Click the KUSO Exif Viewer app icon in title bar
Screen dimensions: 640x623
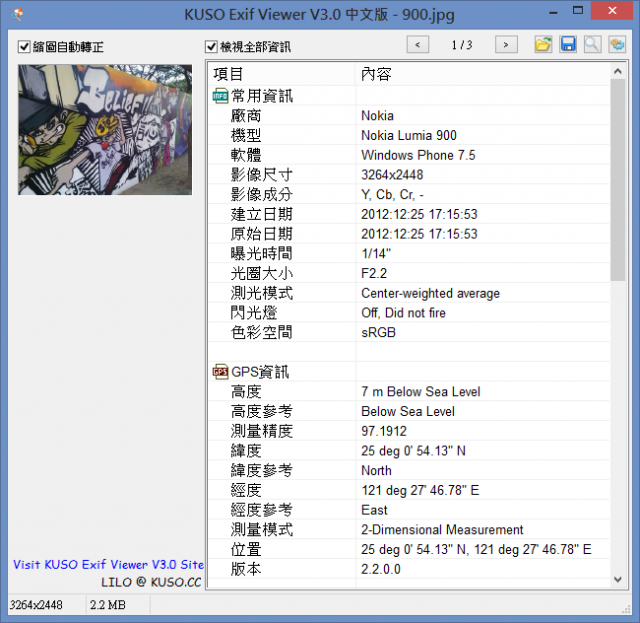18,15
